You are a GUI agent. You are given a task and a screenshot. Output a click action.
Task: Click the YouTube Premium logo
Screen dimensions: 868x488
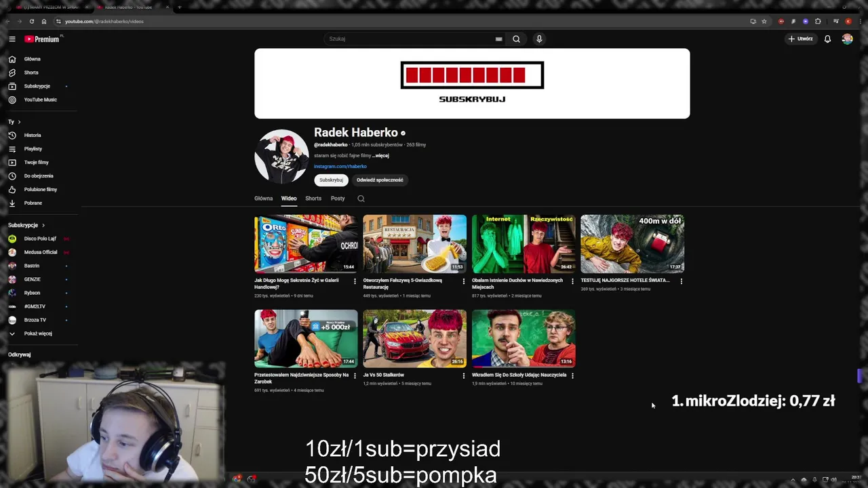(x=43, y=39)
